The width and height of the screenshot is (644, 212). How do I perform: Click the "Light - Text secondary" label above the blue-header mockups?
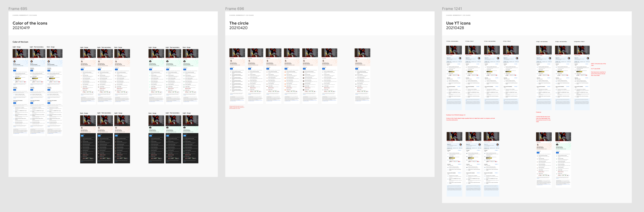[37, 47]
